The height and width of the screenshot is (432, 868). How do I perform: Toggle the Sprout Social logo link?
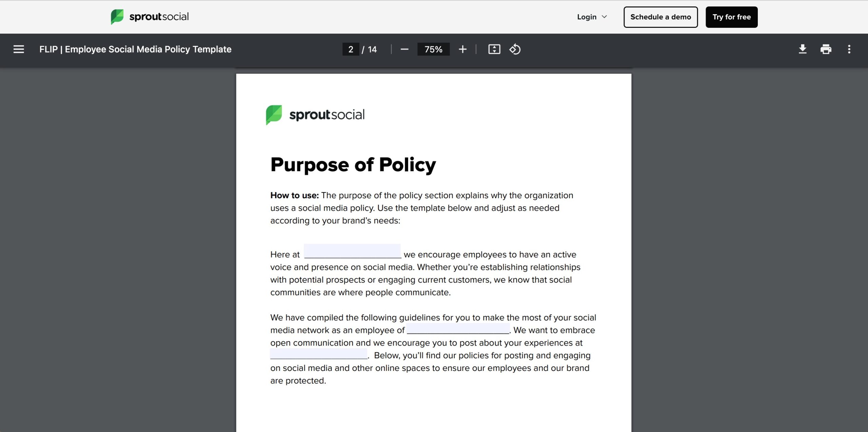(149, 17)
